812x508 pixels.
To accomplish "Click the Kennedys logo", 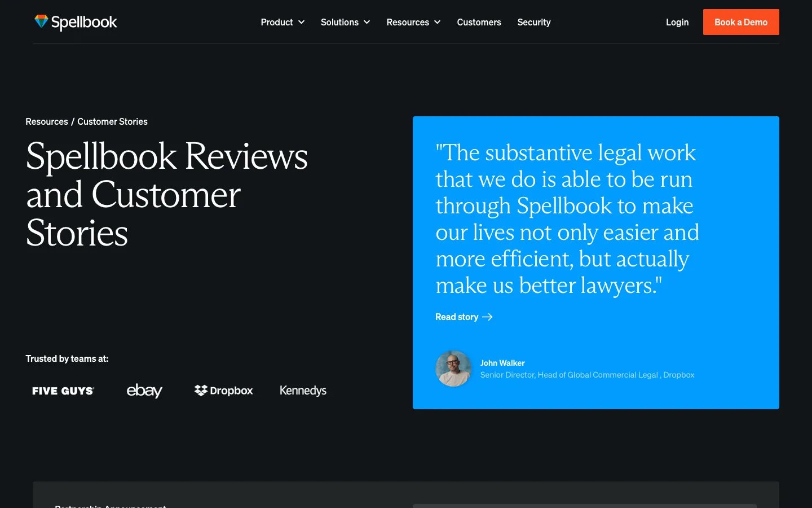I will (303, 391).
